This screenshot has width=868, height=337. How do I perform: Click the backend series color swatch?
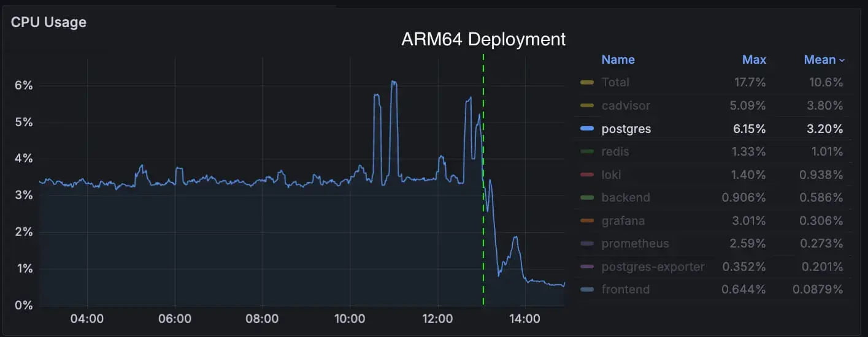pos(587,197)
